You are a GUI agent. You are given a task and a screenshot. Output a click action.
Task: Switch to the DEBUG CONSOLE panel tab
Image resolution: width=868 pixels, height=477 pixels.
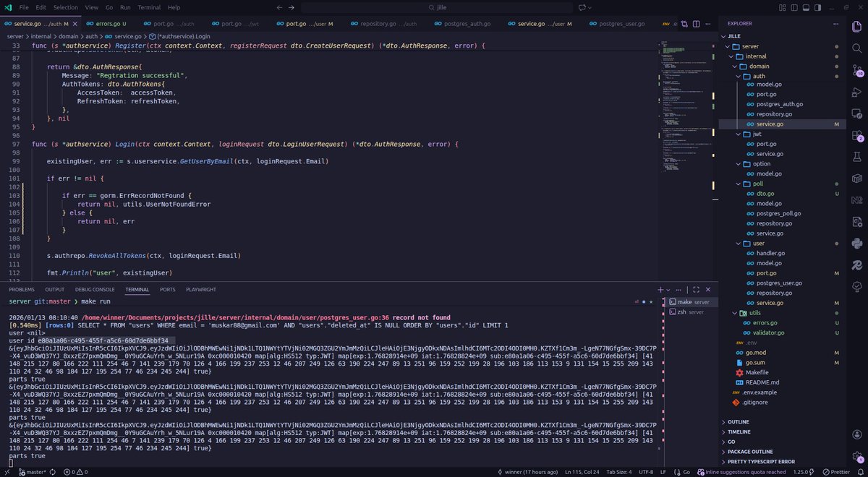[95, 289]
